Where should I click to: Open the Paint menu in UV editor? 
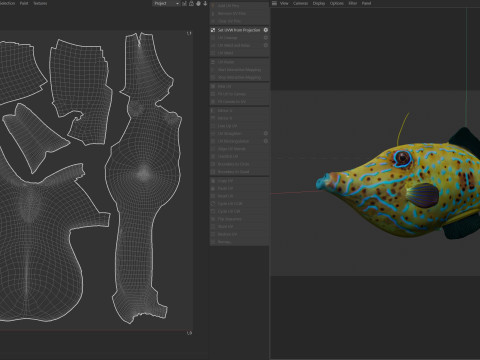tap(24, 3)
